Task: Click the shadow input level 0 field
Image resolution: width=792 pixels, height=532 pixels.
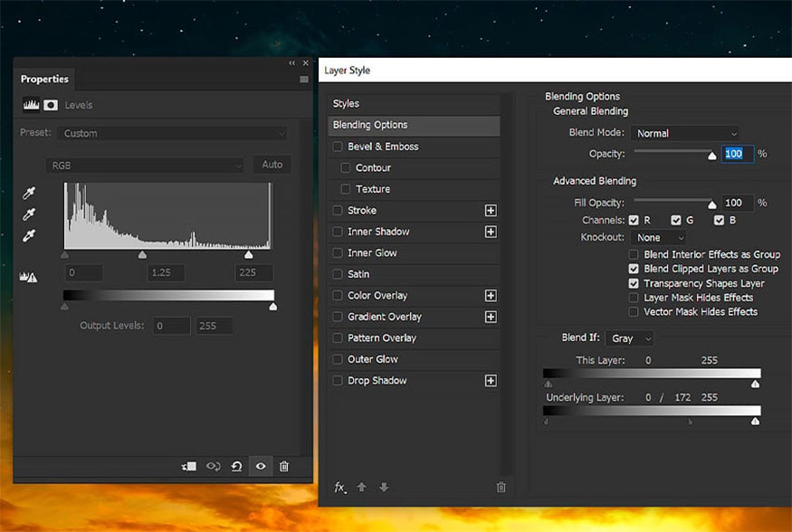Action: [84, 272]
